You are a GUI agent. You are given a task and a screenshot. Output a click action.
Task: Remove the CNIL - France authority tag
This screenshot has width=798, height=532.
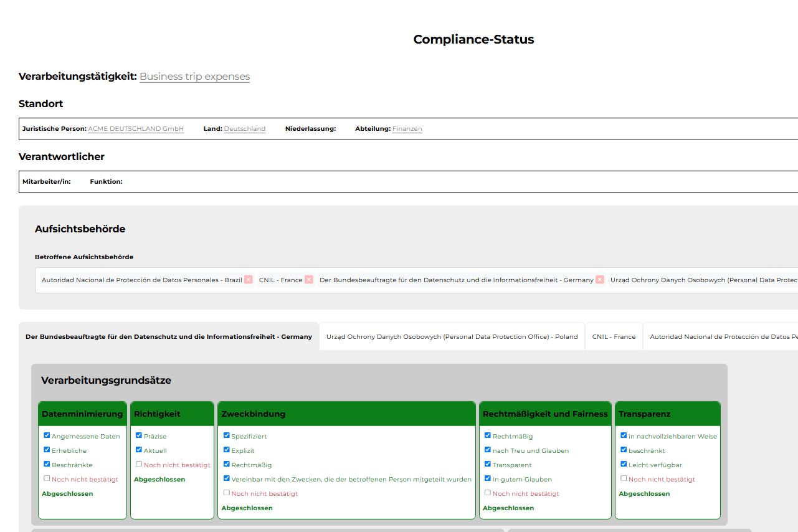pos(309,280)
